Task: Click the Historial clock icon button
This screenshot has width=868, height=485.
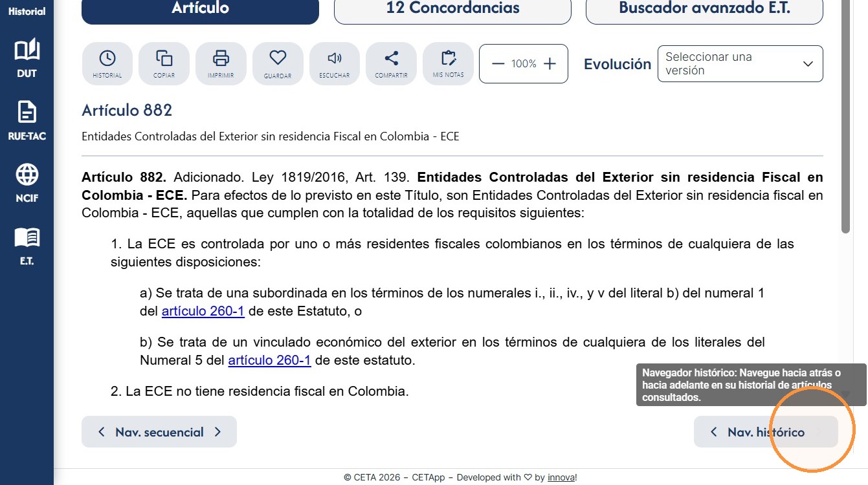Action: tap(107, 63)
